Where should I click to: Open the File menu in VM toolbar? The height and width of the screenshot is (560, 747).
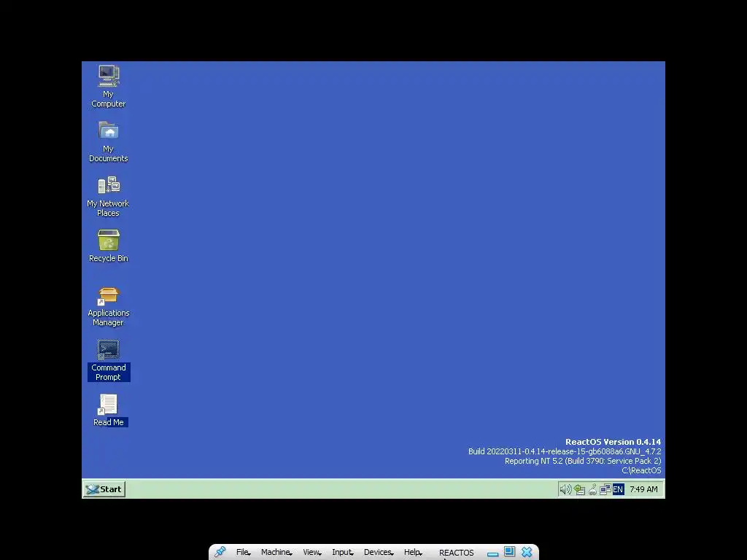coord(243,553)
